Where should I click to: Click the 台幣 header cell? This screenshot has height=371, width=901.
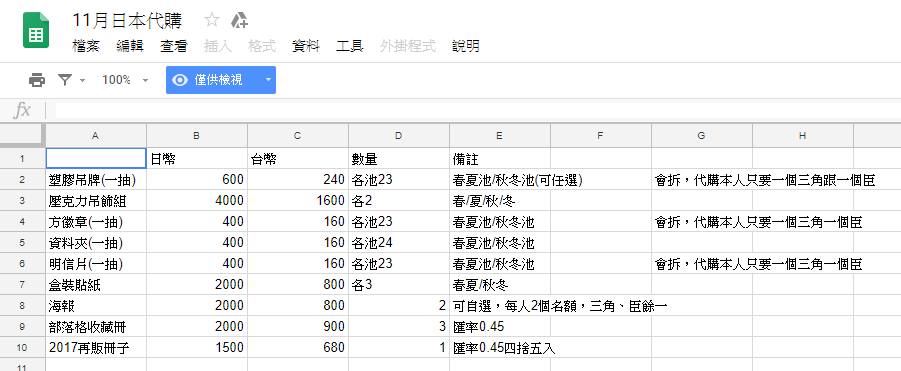[x=298, y=159]
